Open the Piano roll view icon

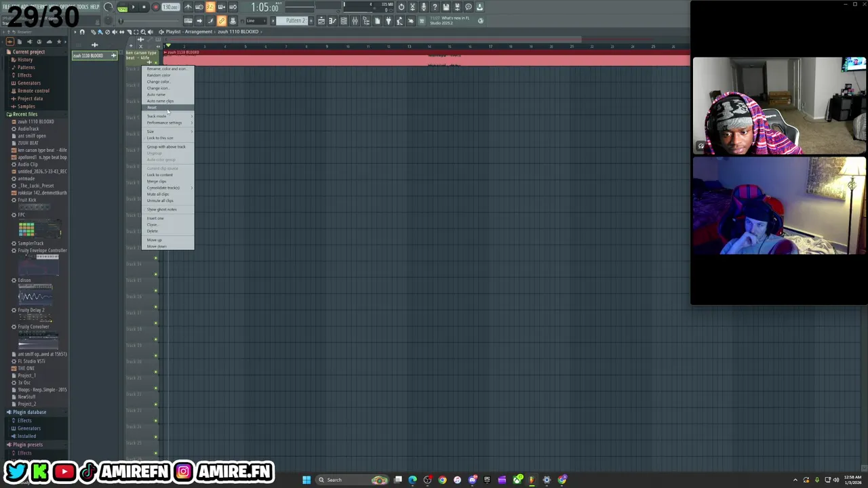tap(332, 21)
